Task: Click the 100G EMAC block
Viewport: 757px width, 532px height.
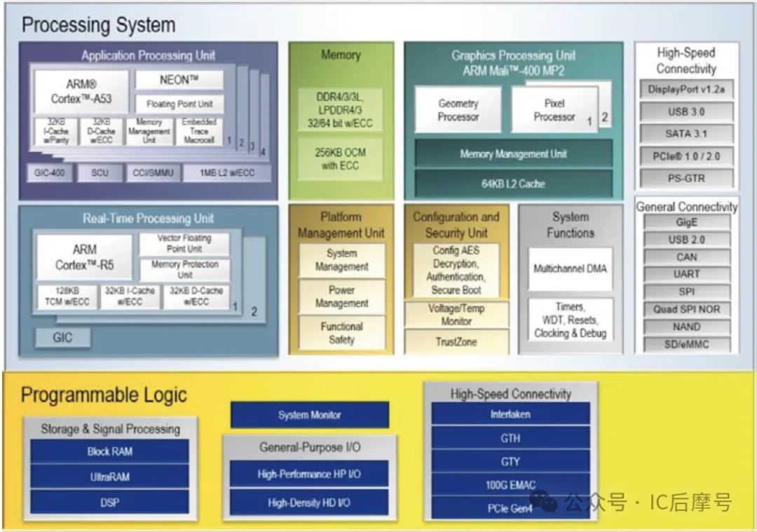Action: click(x=510, y=484)
